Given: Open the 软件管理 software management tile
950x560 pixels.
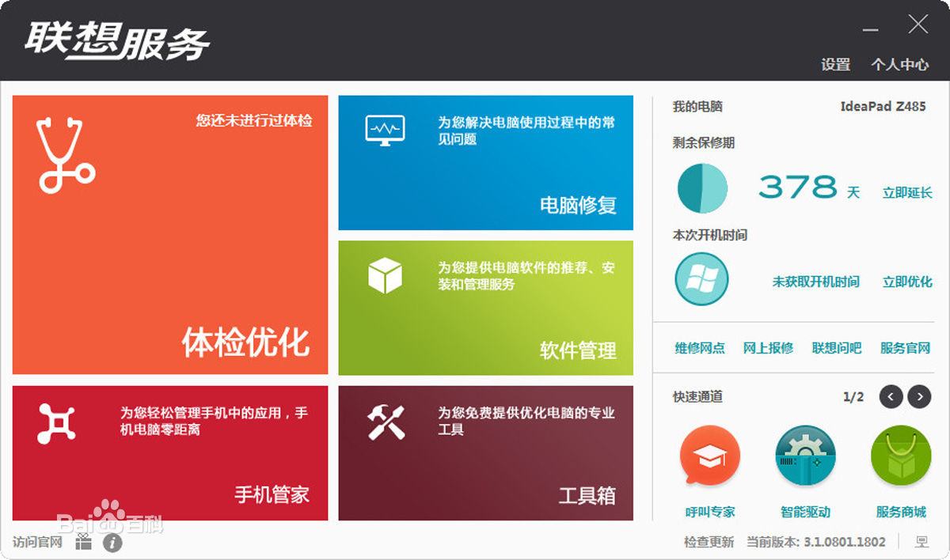Looking at the screenshot, I should [x=485, y=308].
